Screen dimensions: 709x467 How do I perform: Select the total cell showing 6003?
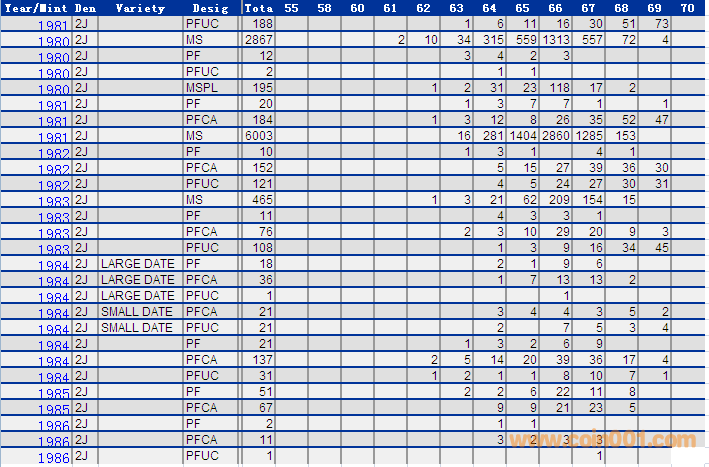coord(258,134)
